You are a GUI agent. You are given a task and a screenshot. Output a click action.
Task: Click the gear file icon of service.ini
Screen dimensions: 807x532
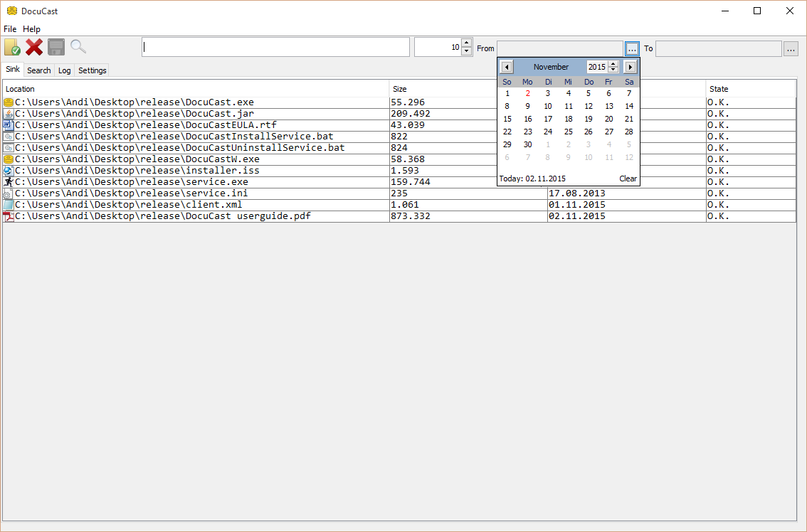click(x=9, y=193)
